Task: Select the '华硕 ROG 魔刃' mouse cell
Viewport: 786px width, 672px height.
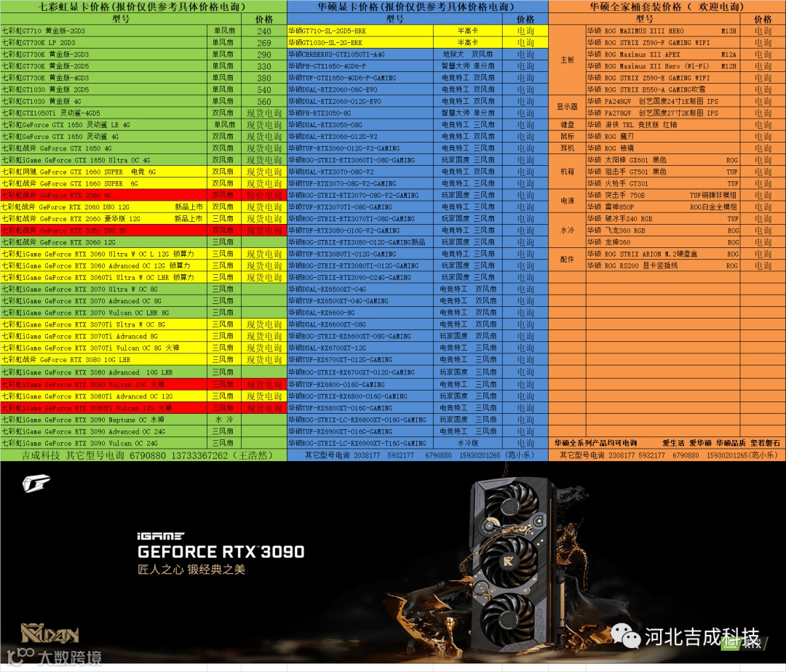Action: pyautogui.click(x=663, y=136)
